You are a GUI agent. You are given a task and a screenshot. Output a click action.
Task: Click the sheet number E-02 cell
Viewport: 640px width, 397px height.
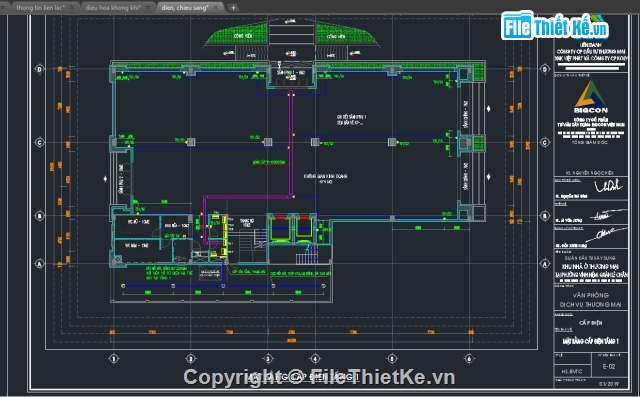[x=609, y=366]
